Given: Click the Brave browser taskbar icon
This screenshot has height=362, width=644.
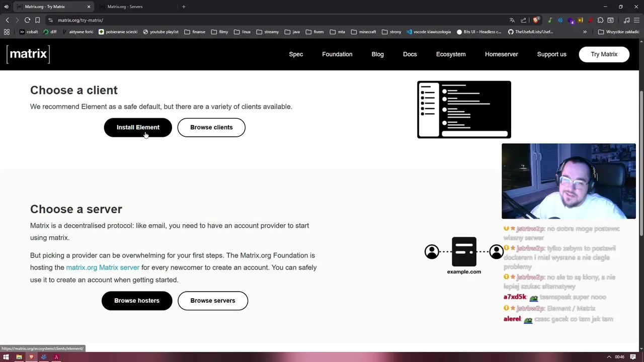Looking at the screenshot, I should pos(31,357).
